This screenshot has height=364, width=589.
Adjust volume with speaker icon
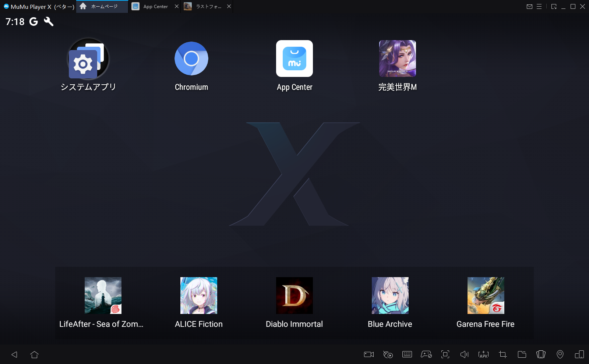pos(465,354)
